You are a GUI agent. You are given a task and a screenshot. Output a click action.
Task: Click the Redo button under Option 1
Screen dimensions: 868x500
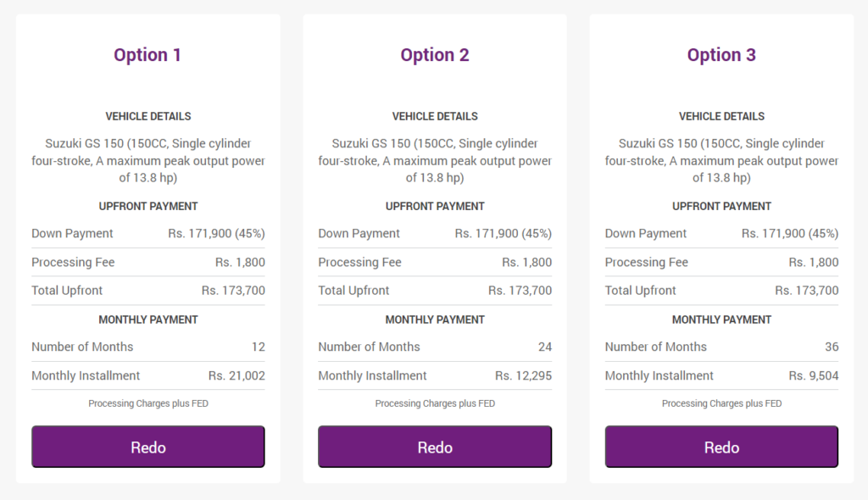(147, 447)
